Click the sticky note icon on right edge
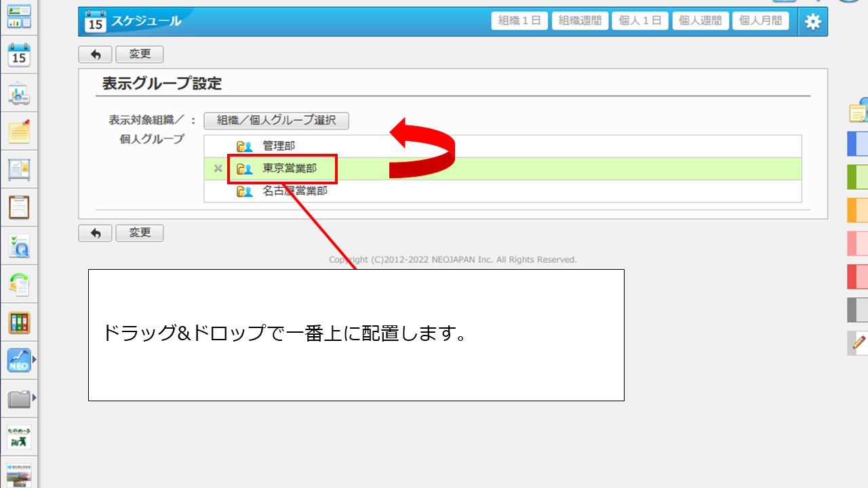This screenshot has width=868, height=488. point(859,112)
